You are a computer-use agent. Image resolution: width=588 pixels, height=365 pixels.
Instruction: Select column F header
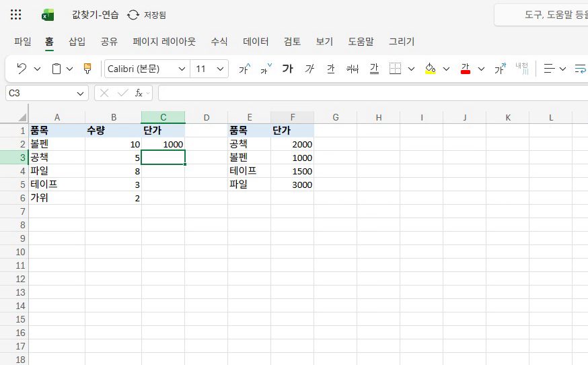click(x=293, y=117)
